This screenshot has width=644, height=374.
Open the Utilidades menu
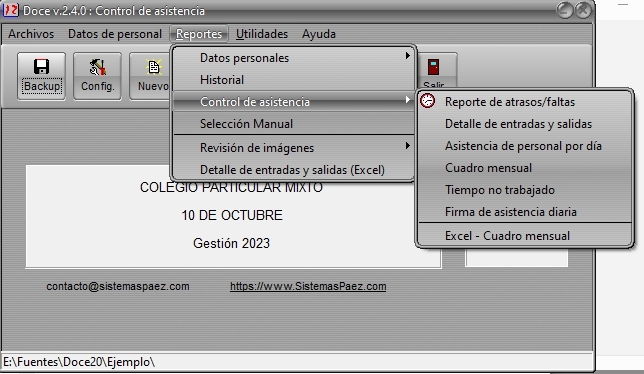pos(262,34)
